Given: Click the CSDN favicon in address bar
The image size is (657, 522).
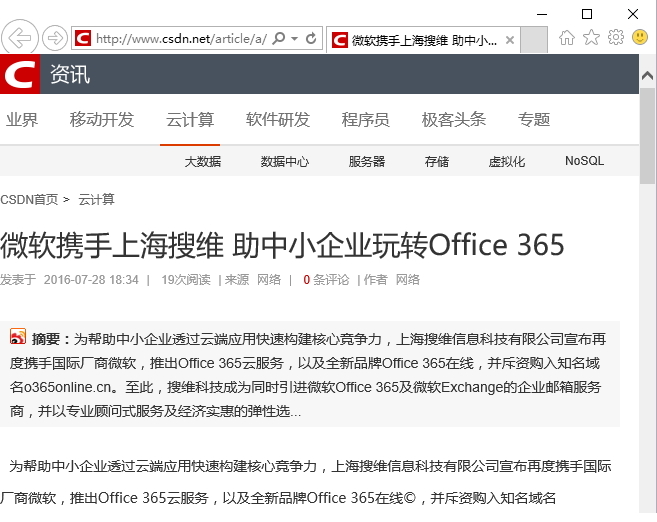Looking at the screenshot, I should coord(83,39).
